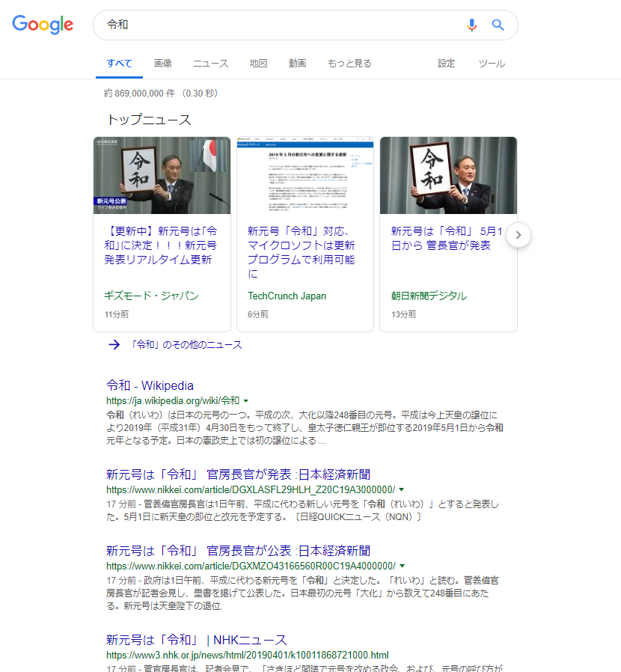Image resolution: width=621 pixels, height=672 pixels.
Task: Open the NHKニュース result link
Action: click(196, 640)
